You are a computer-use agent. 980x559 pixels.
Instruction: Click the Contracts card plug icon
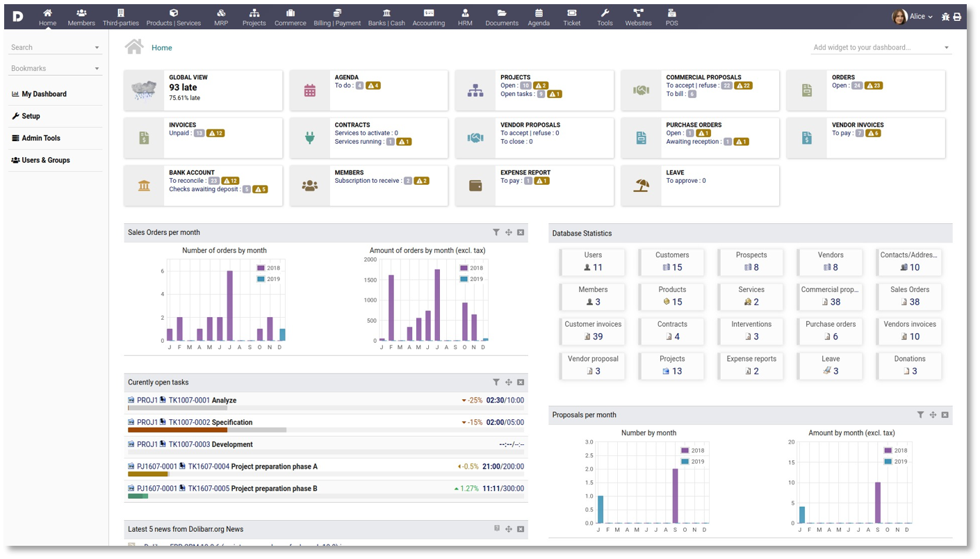(310, 138)
